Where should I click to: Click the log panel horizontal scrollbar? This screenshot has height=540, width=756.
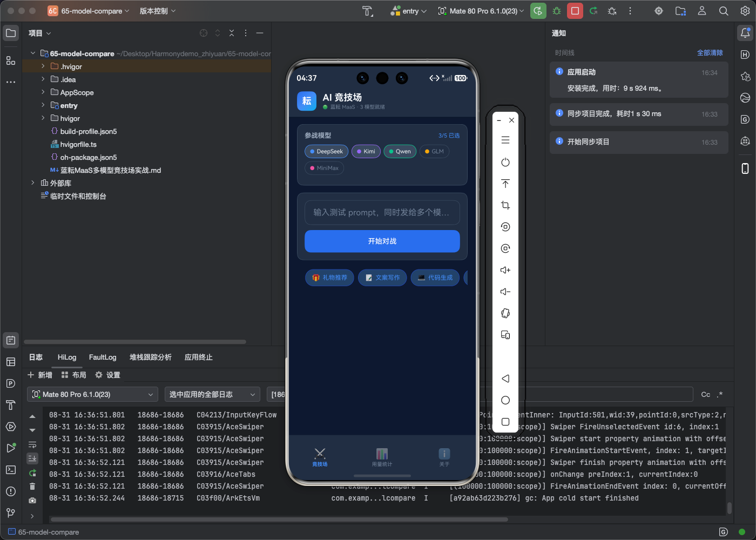279,519
